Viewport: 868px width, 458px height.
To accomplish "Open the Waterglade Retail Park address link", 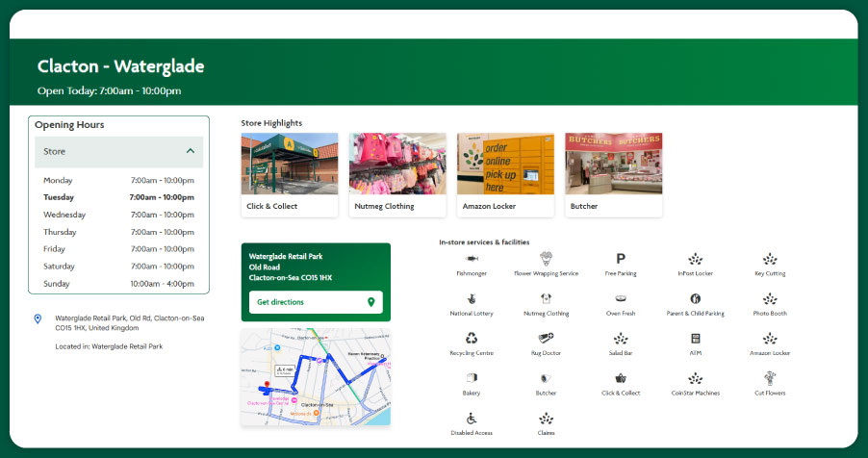I will (x=129, y=322).
